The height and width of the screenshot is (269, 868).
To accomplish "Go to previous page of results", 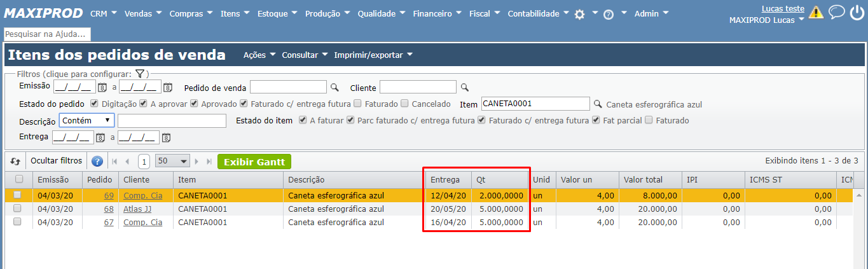I will click(x=127, y=162).
